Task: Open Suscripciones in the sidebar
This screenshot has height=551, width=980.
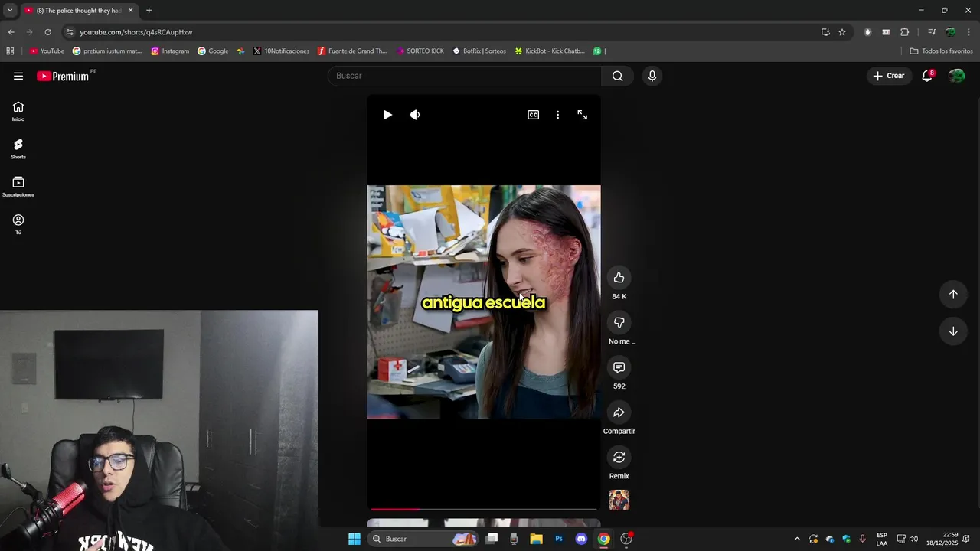Action: pyautogui.click(x=18, y=187)
